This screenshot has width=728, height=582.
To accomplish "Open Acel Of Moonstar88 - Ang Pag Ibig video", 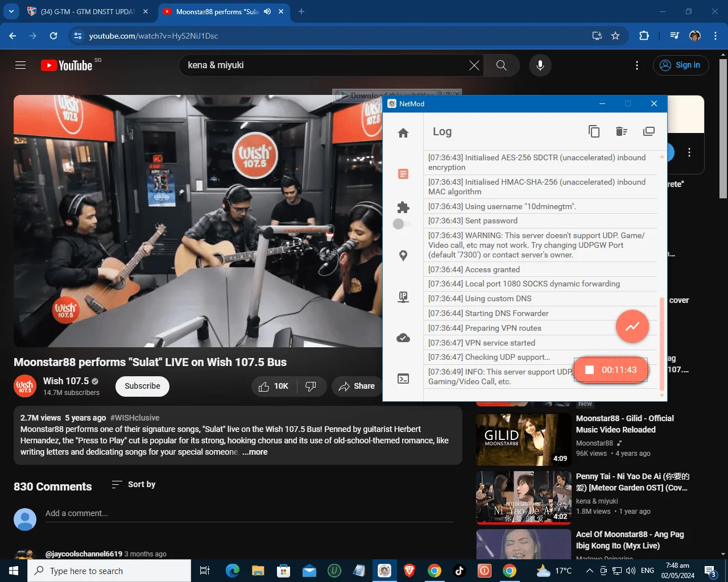I will pyautogui.click(x=630, y=540).
